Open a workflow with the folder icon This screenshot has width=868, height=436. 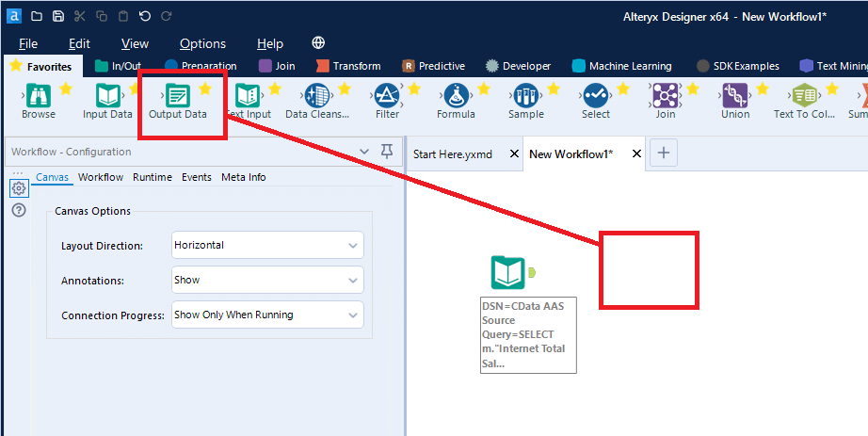tap(37, 16)
